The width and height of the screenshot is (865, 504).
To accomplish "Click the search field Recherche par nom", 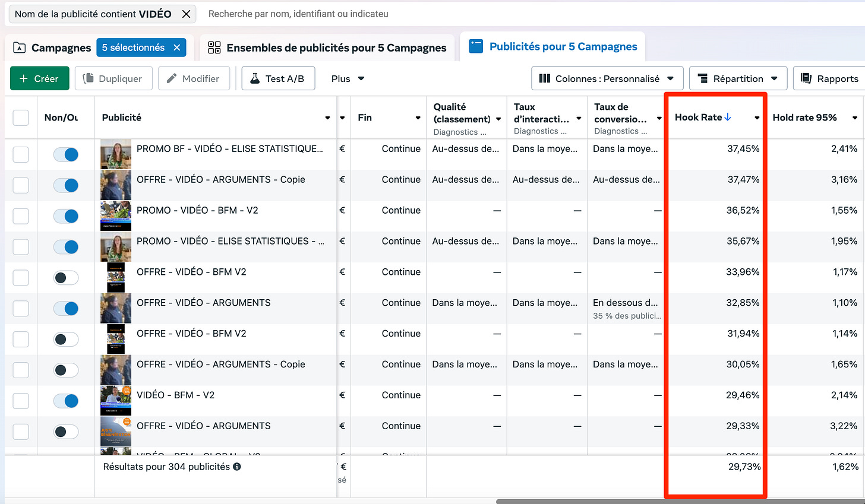I will (x=298, y=14).
